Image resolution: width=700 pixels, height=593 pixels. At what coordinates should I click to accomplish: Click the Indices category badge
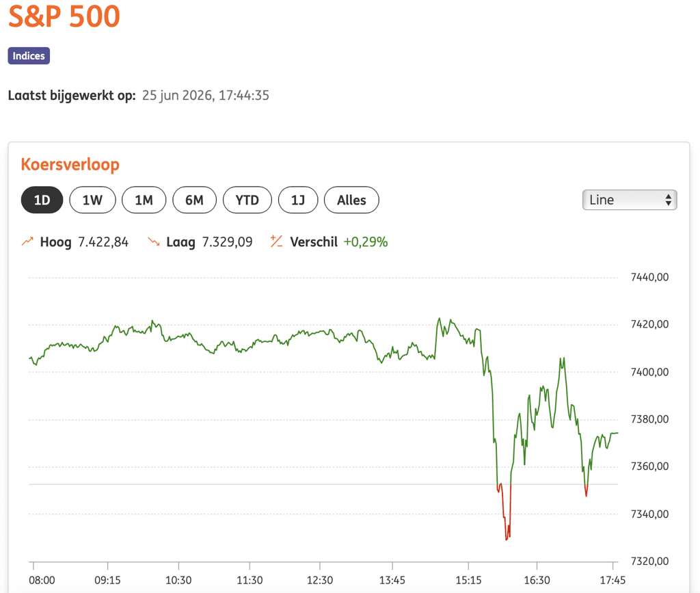[x=29, y=56]
